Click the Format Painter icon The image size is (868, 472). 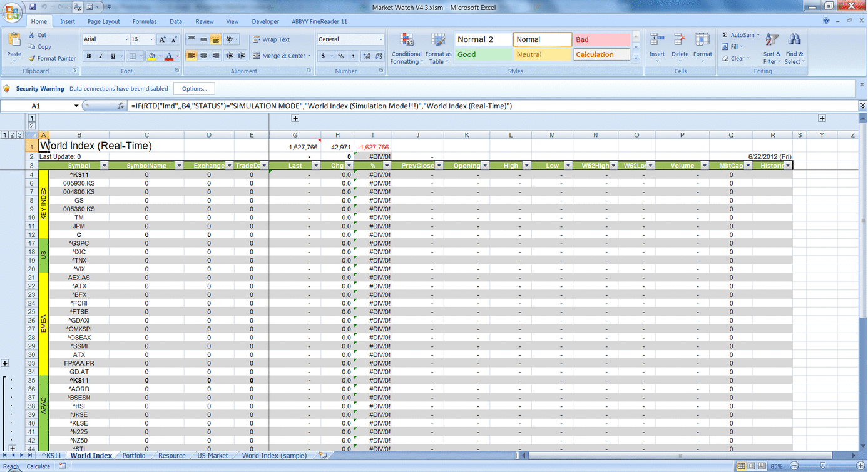pyautogui.click(x=32, y=58)
